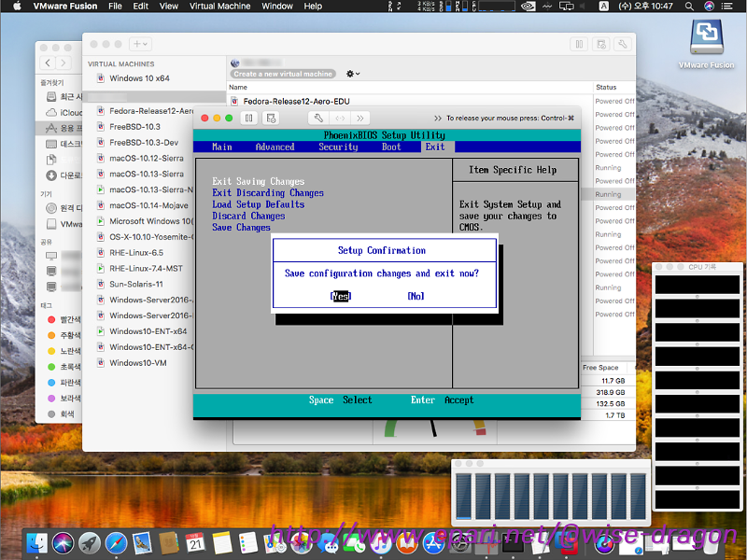Click the NVIDIA eye menu bar icon

[528, 7]
